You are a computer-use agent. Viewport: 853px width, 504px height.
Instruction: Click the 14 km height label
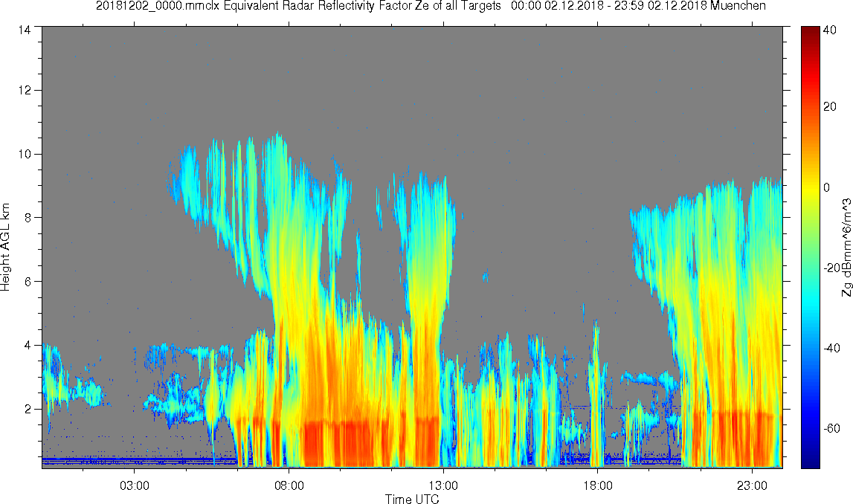(x=25, y=30)
